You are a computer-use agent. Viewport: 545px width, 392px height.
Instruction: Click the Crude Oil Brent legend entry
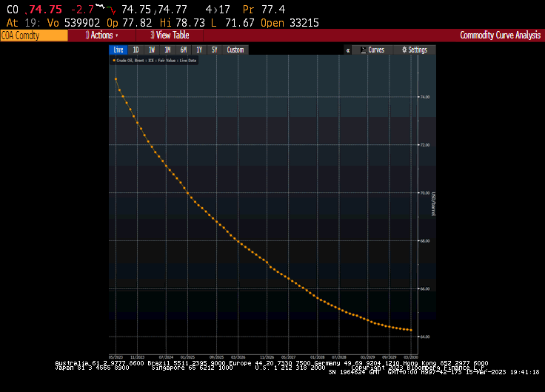click(x=154, y=61)
